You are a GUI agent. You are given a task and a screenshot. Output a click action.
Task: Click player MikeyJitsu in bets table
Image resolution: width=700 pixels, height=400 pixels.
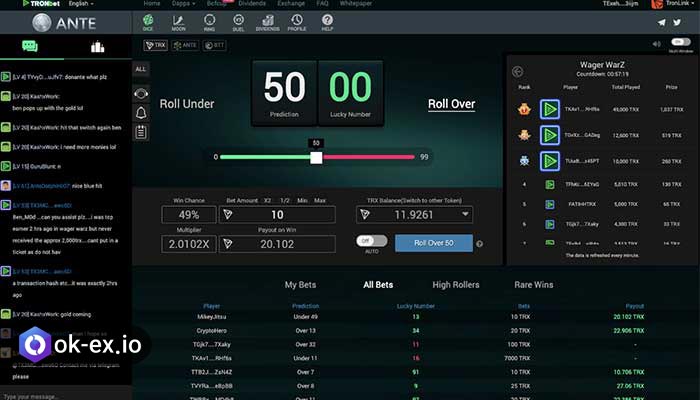point(212,317)
